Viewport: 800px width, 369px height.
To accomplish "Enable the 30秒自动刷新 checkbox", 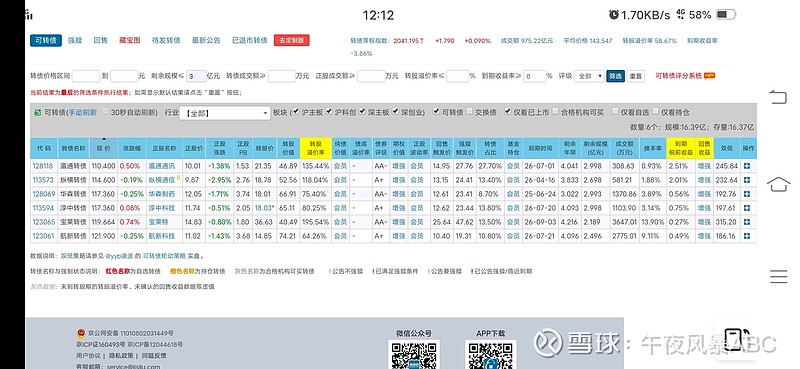I will coord(106,112).
